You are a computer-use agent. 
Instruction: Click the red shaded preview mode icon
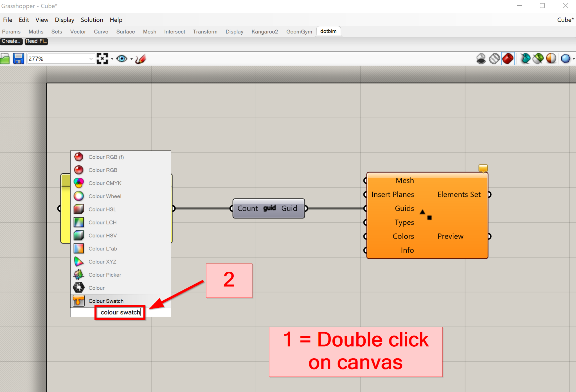click(508, 58)
